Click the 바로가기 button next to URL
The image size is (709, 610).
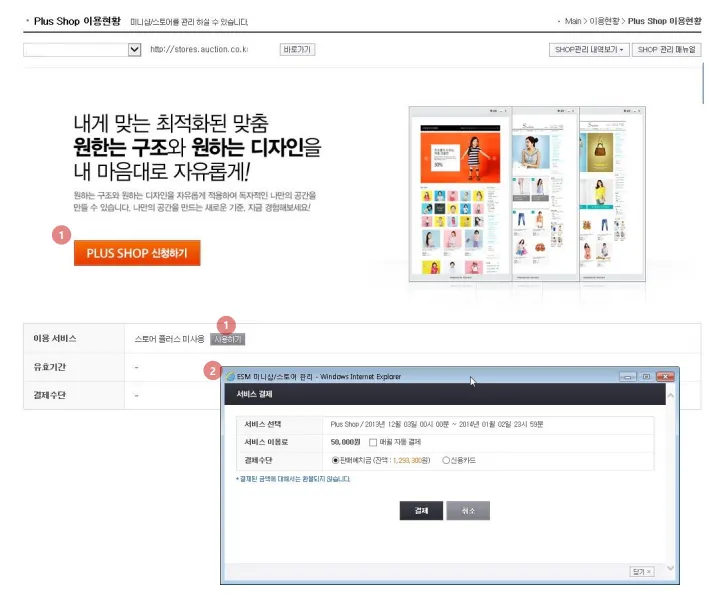point(297,49)
